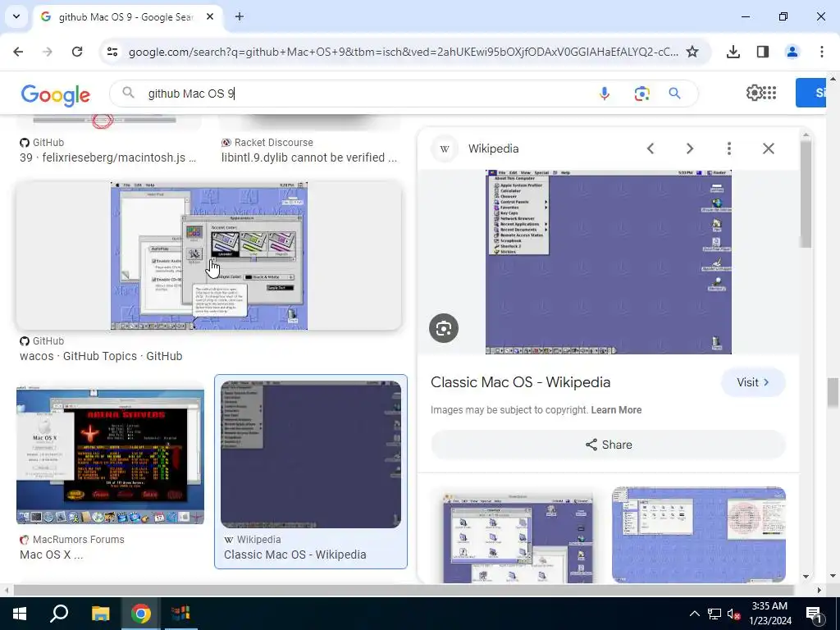The image size is (840, 630).
Task: Open Google quick settings gear
Action: pos(754,93)
